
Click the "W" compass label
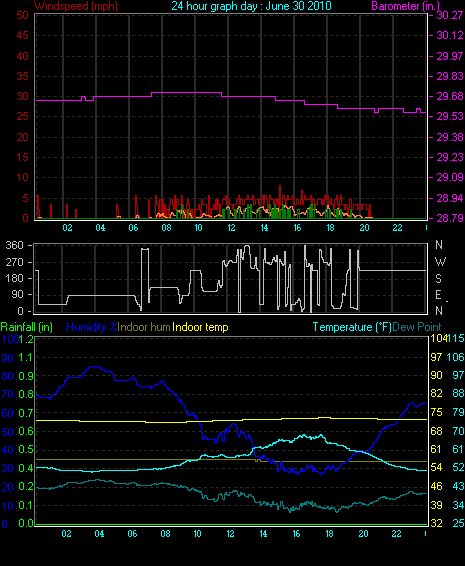[440, 261]
